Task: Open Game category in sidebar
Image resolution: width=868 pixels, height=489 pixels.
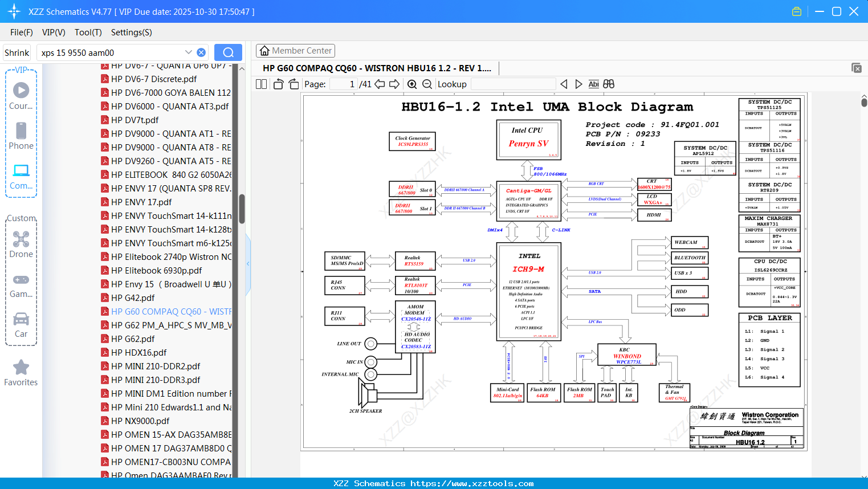Action: (21, 285)
